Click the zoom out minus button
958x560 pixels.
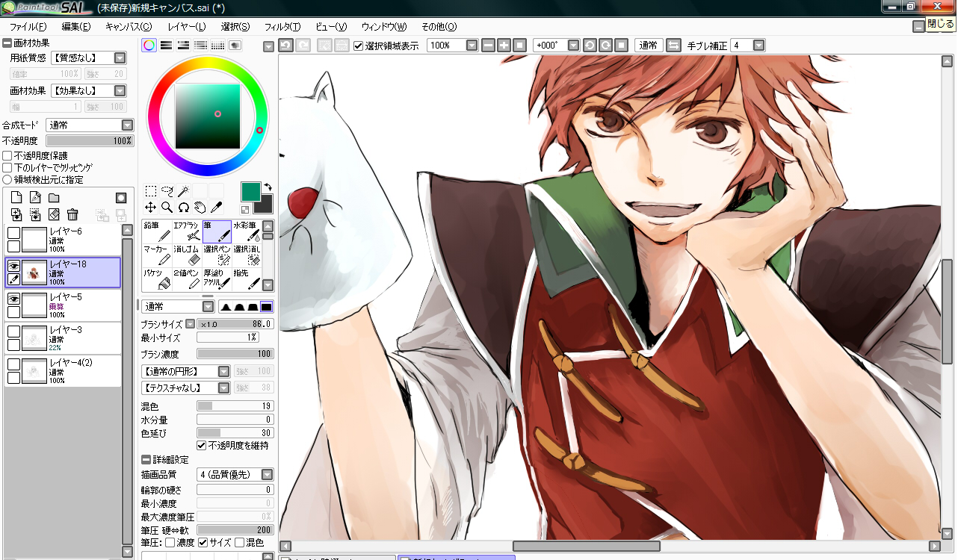[488, 46]
